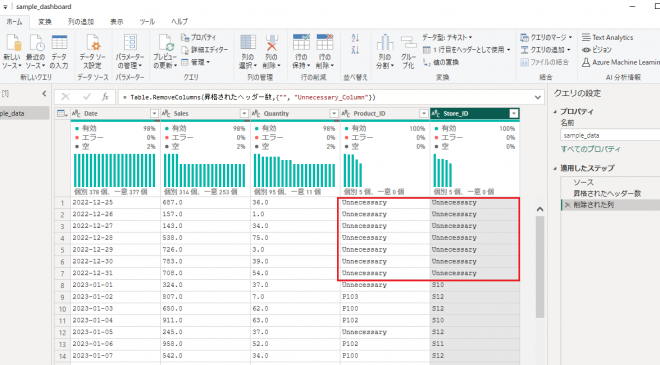Collapse the プロパティ section
660x365 pixels.
click(555, 112)
